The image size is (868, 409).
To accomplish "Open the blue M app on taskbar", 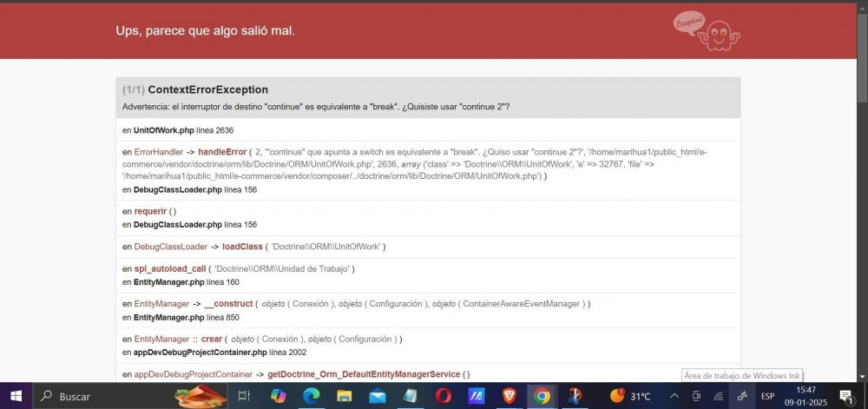I will (476, 396).
